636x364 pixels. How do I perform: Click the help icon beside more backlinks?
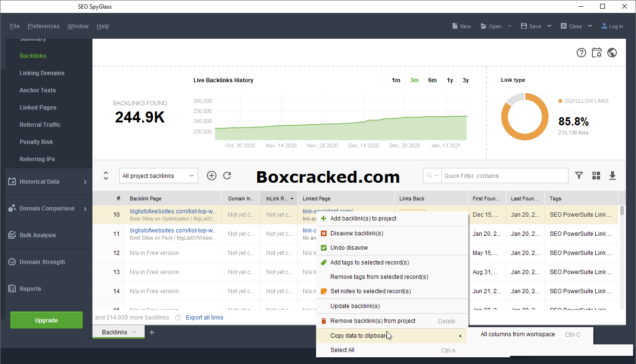tap(178, 317)
